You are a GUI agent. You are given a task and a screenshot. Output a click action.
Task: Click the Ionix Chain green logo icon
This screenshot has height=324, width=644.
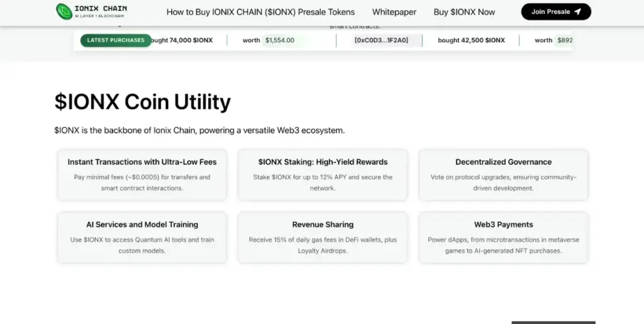point(64,11)
